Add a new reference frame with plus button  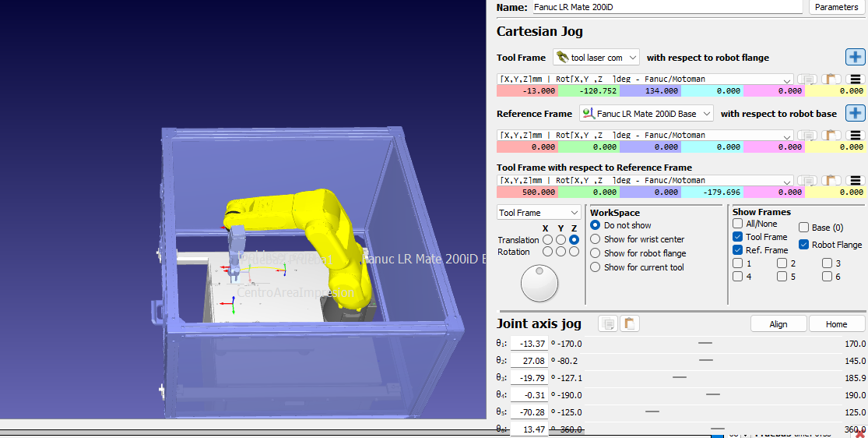[855, 113]
